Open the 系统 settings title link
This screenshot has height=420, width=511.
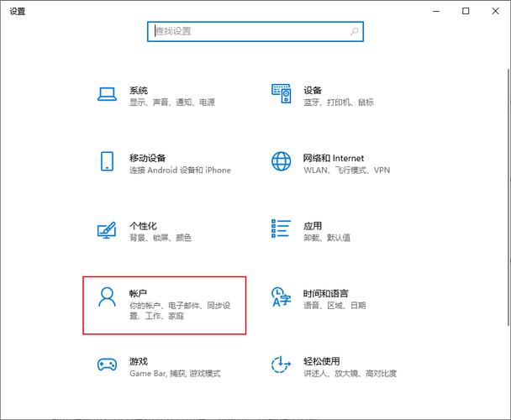tap(139, 90)
